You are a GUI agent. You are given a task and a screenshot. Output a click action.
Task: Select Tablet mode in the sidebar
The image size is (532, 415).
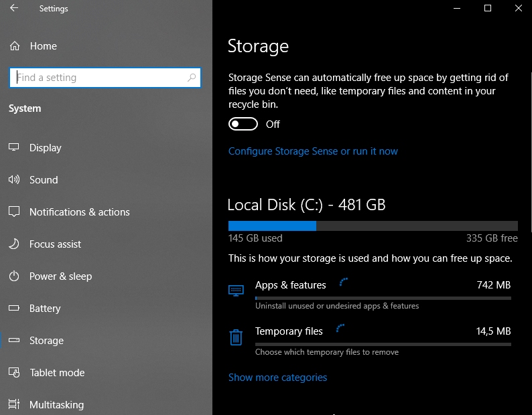pyautogui.click(x=57, y=373)
